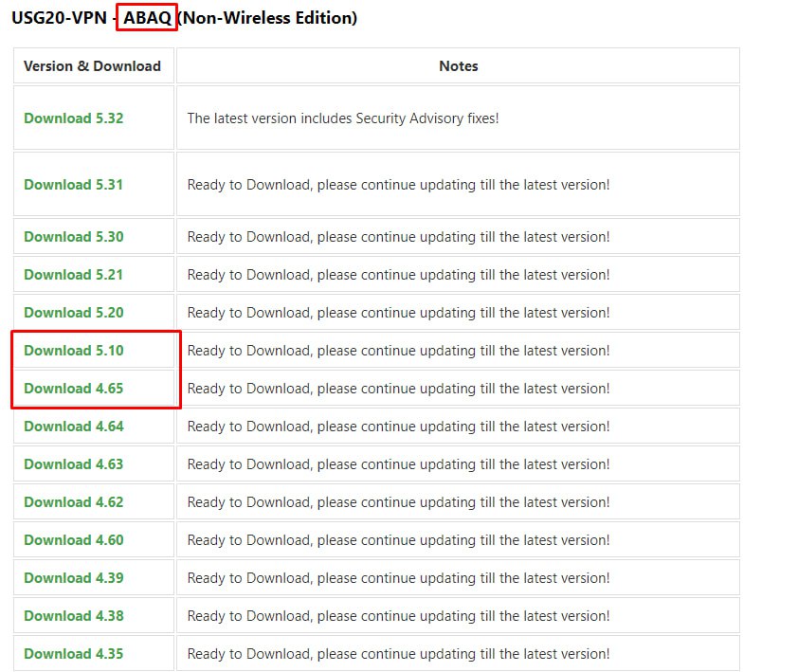Select the Download 5.20 link
Viewport: 798px width, 672px height.
74,312
